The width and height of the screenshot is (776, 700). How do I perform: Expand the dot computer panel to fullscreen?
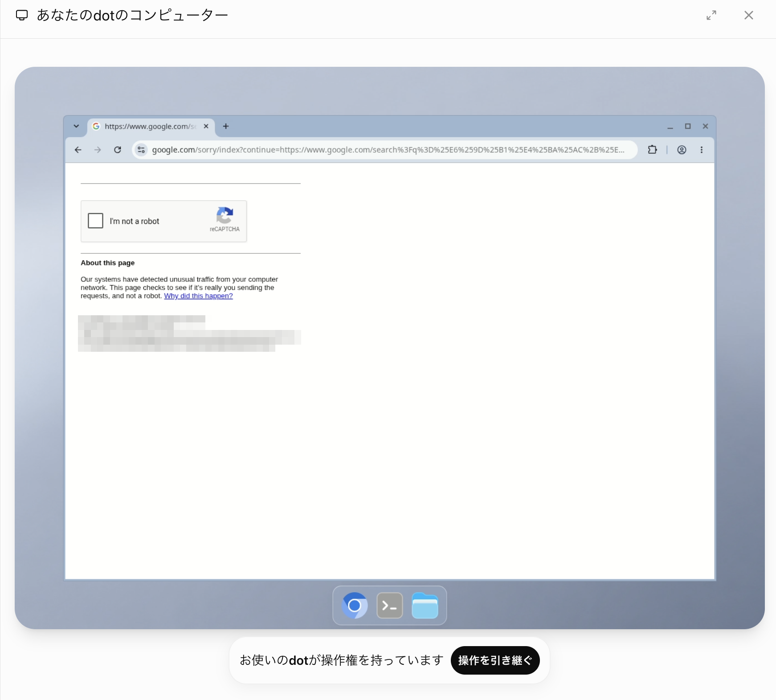711,15
